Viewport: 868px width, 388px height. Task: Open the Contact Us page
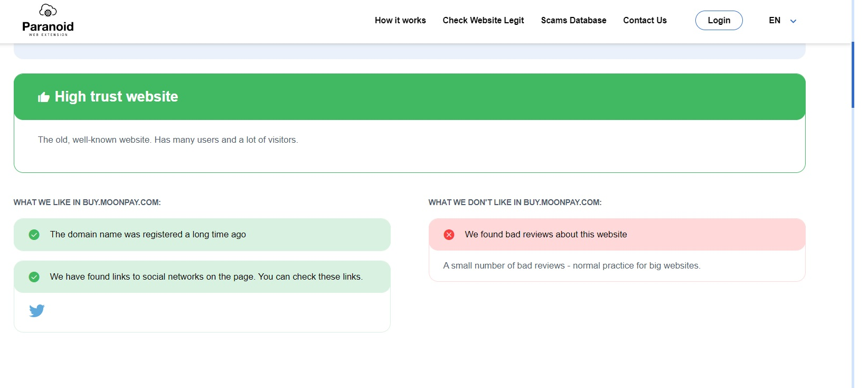click(x=645, y=20)
